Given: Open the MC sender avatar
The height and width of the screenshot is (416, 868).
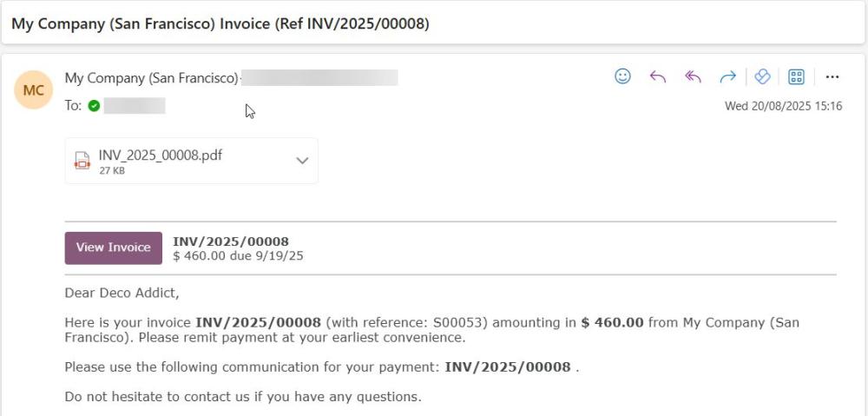Looking at the screenshot, I should [x=33, y=89].
